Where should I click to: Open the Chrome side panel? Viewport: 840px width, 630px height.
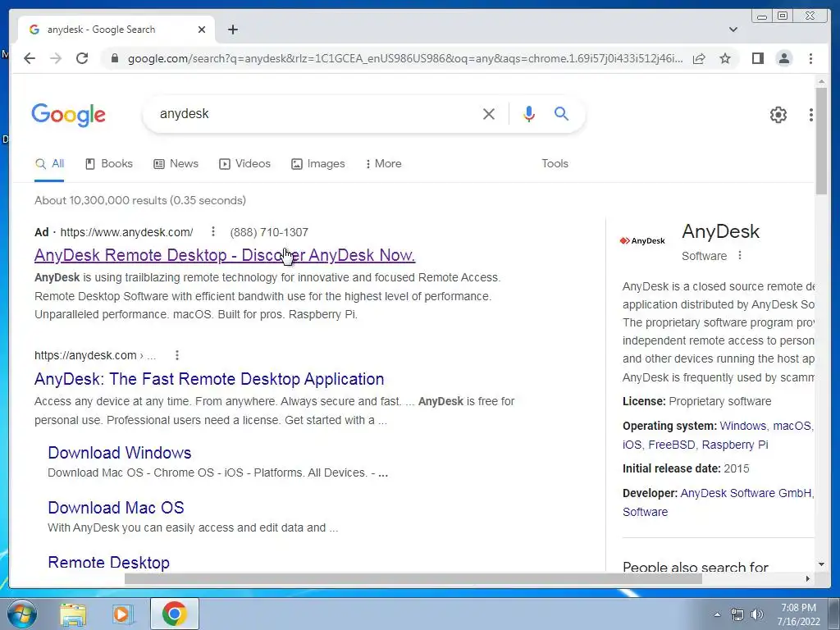[x=757, y=58]
